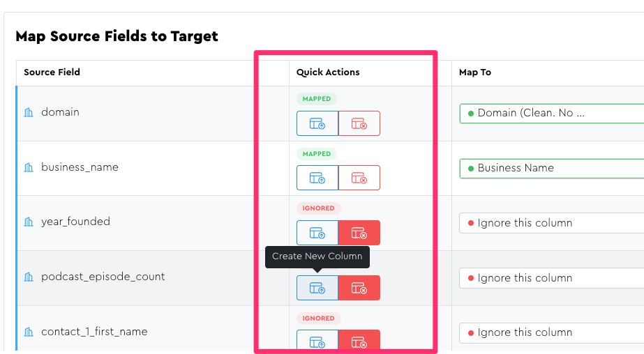Click red ignore button for year_founded
644x354 pixels.
point(359,233)
